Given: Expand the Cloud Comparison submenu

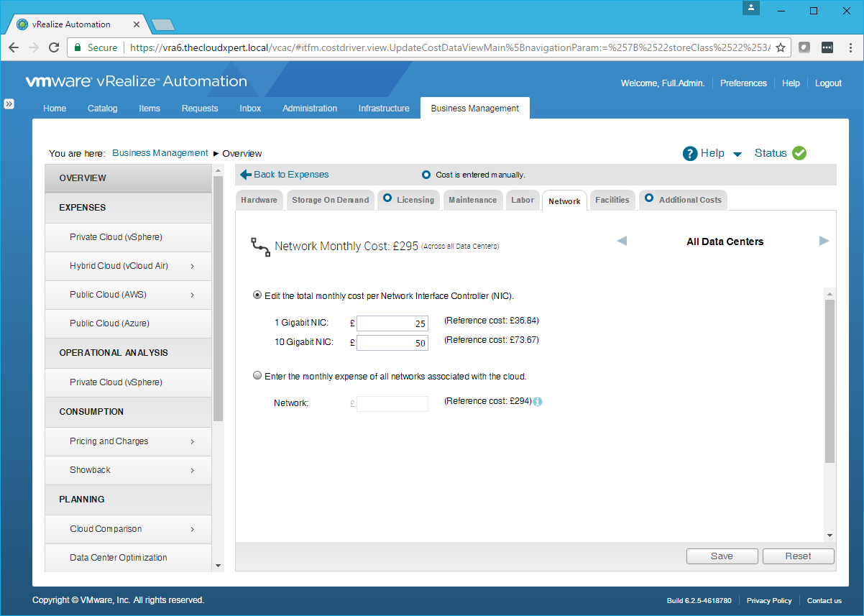Looking at the screenshot, I should pyautogui.click(x=193, y=529).
